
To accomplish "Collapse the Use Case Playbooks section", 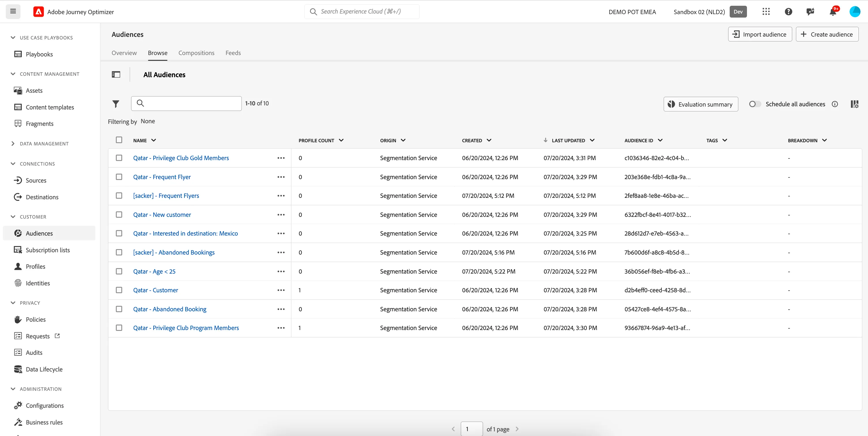I will pos(13,37).
